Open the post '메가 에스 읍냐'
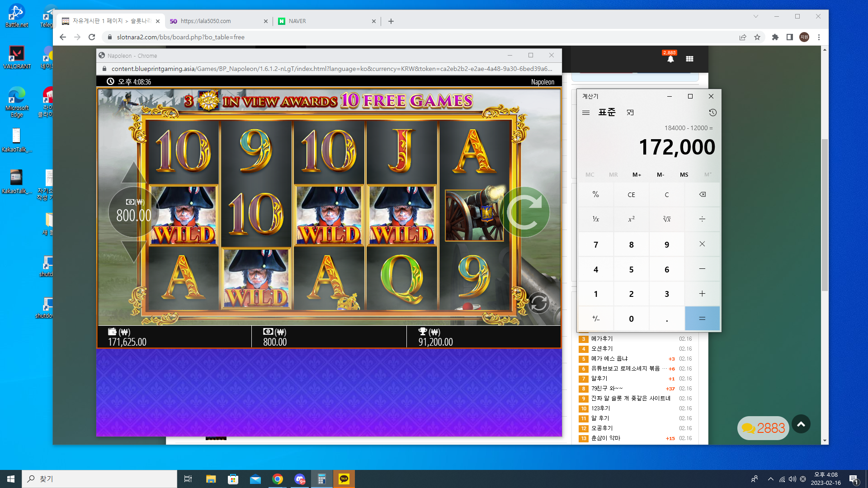Image resolution: width=868 pixels, height=488 pixels. [x=609, y=359]
